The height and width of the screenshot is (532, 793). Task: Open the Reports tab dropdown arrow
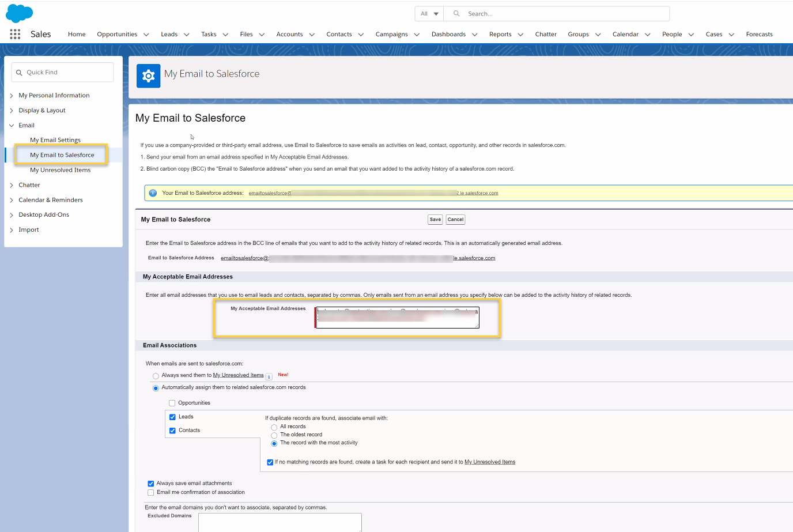[520, 35]
